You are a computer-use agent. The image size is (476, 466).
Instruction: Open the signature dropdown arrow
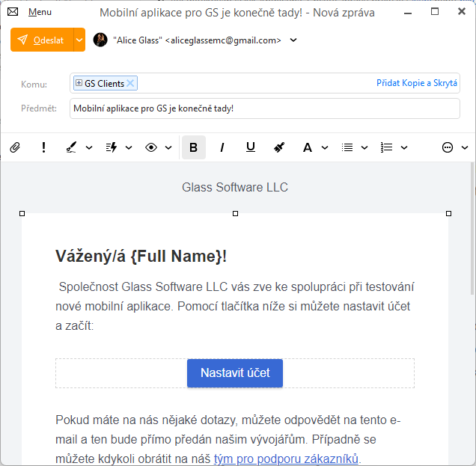click(x=89, y=148)
